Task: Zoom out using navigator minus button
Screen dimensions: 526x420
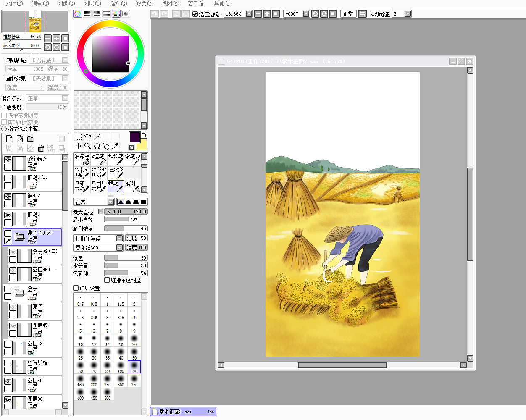Action: 47,38
